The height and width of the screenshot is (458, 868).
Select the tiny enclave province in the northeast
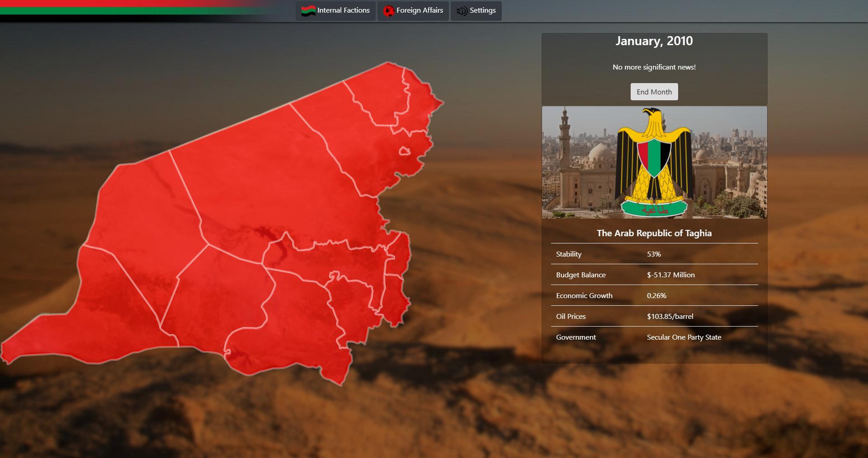pos(405,151)
